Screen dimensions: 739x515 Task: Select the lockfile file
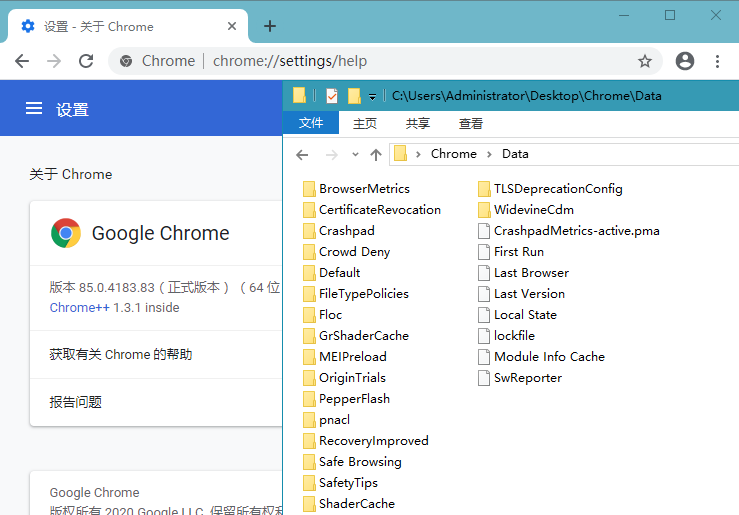[507, 336]
